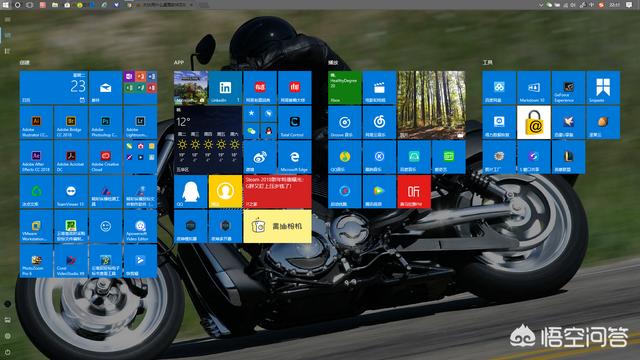Open the red 听 radio tile

[414, 192]
